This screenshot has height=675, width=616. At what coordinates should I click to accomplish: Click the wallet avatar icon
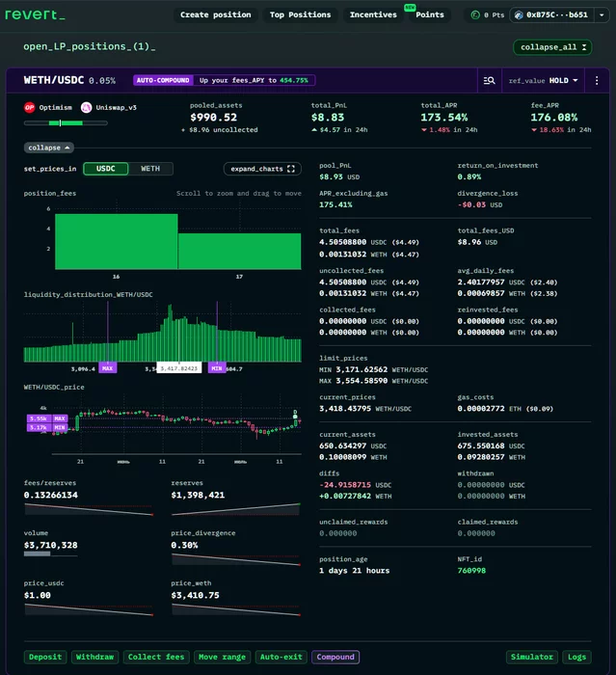[519, 15]
